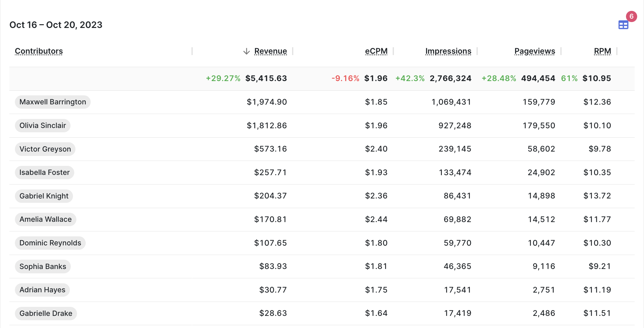Click RPM change 61%
644x328 pixels.
[x=569, y=78]
